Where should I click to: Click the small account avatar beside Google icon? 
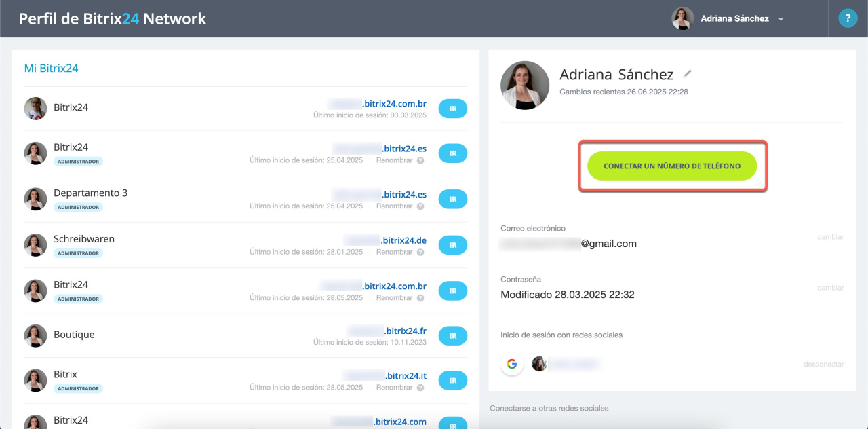(539, 364)
